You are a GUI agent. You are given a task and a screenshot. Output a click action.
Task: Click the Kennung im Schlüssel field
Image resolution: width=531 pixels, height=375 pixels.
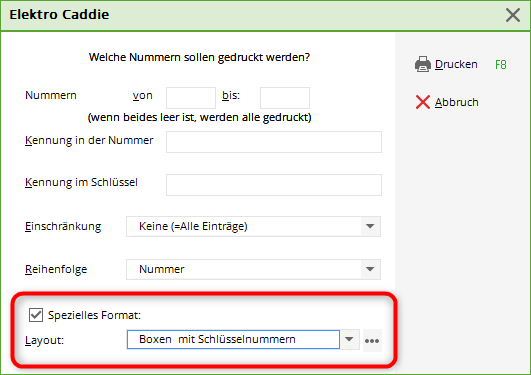pyautogui.click(x=274, y=185)
